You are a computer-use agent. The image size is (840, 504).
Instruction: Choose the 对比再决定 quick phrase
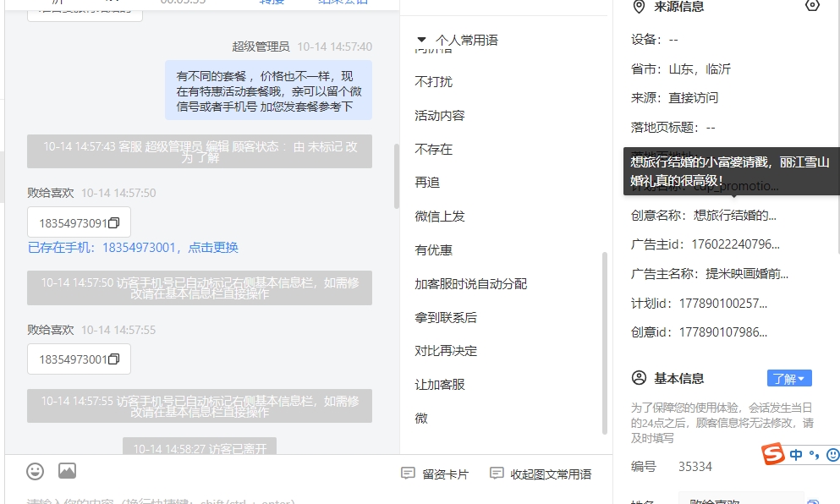pos(446,350)
